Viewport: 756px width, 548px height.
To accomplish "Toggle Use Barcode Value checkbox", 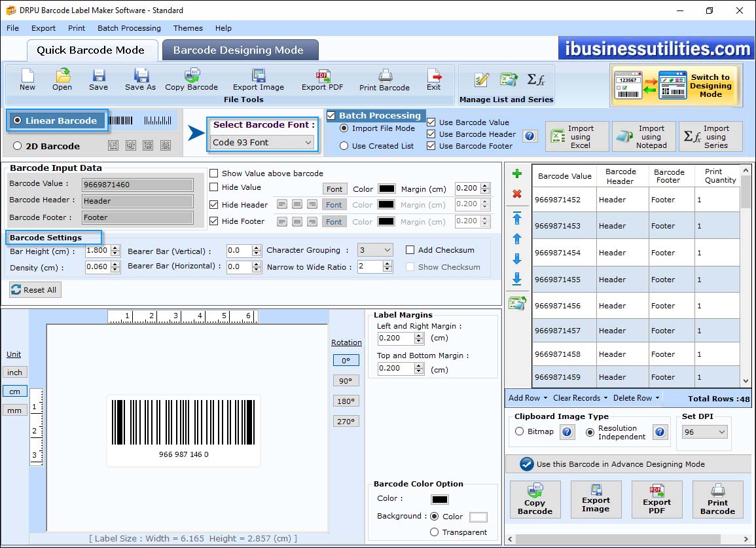I will [431, 122].
